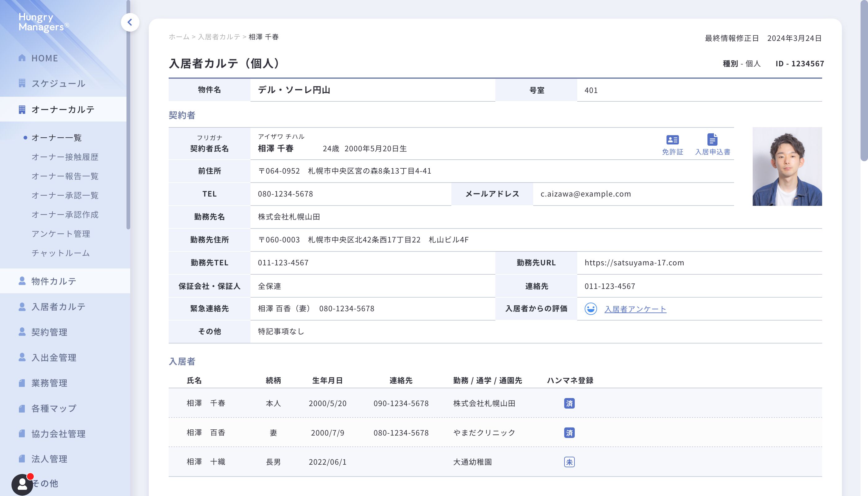Click the user avatar with notification badge
The image size is (868, 496).
[x=22, y=484]
